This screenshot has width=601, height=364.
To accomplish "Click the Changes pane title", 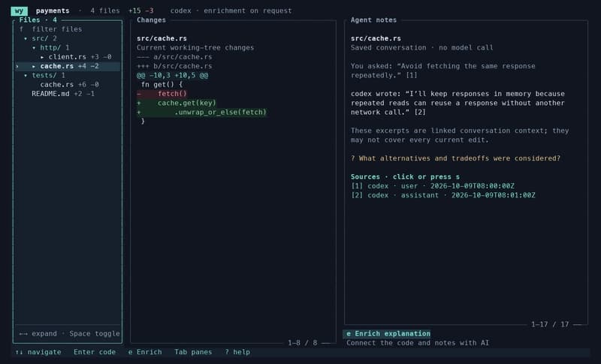I will tap(151, 20).
